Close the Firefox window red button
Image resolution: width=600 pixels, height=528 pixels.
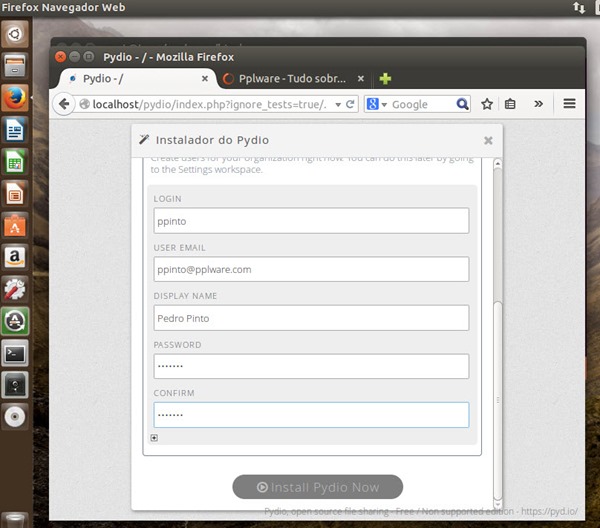(x=60, y=57)
